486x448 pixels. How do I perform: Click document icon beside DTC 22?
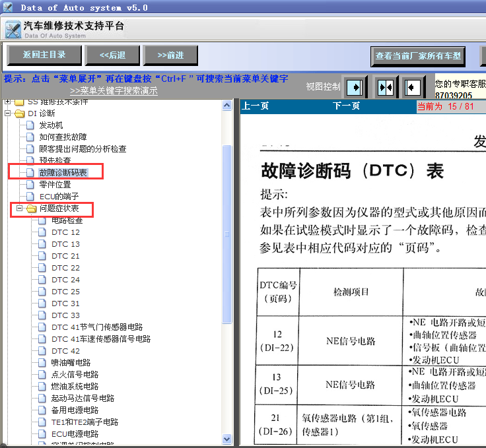click(x=42, y=268)
